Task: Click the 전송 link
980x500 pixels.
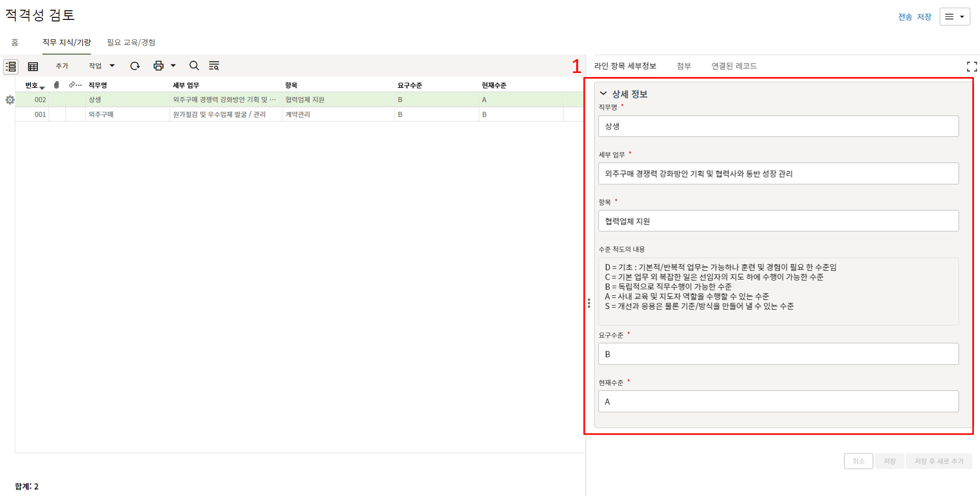Action: tap(905, 17)
